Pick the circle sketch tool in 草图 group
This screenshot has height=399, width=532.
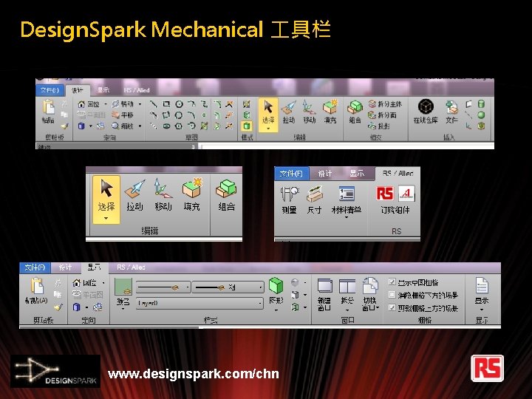[x=179, y=104]
